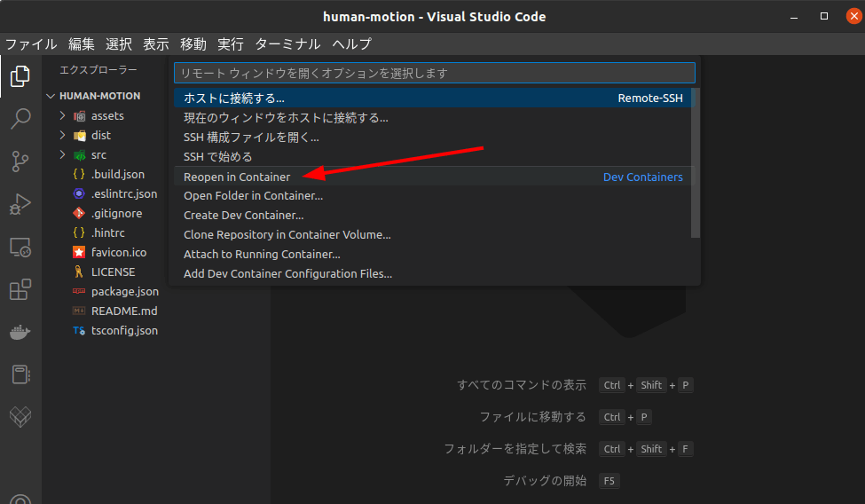
Task: Choose Reopen in Container option
Action: (x=434, y=177)
